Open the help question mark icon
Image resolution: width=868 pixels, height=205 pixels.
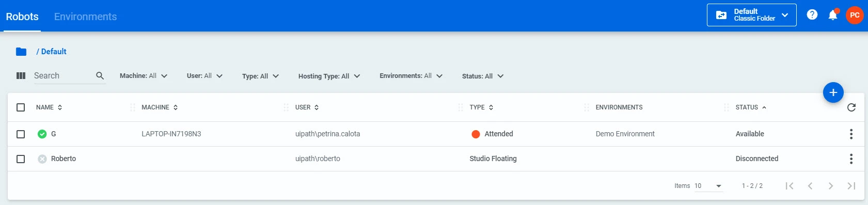812,14
